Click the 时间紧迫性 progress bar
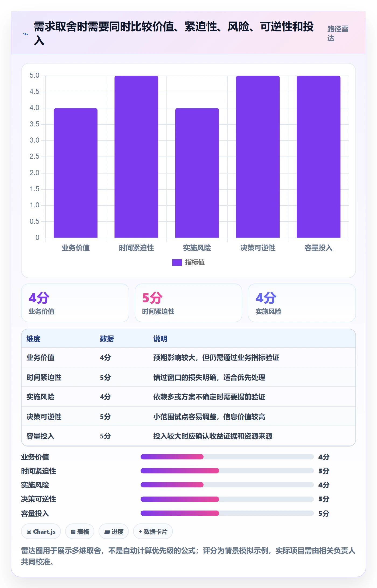This screenshot has width=377, height=588. (227, 471)
